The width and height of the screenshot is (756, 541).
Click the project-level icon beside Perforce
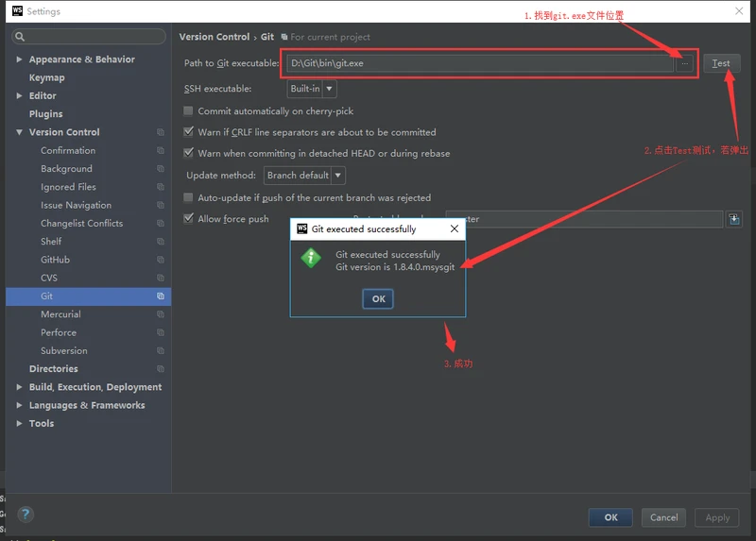pyautogui.click(x=161, y=332)
